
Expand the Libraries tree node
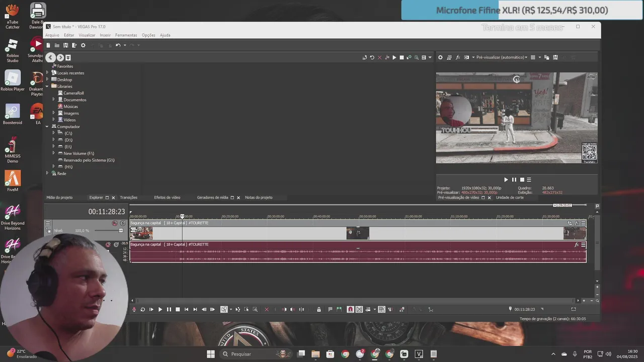(47, 86)
